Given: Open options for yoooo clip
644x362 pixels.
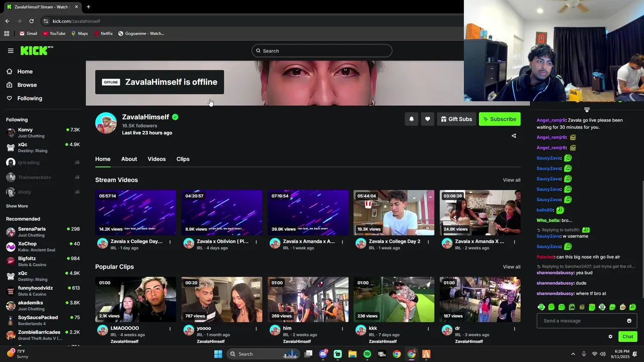Looking at the screenshot, I should tap(256, 329).
